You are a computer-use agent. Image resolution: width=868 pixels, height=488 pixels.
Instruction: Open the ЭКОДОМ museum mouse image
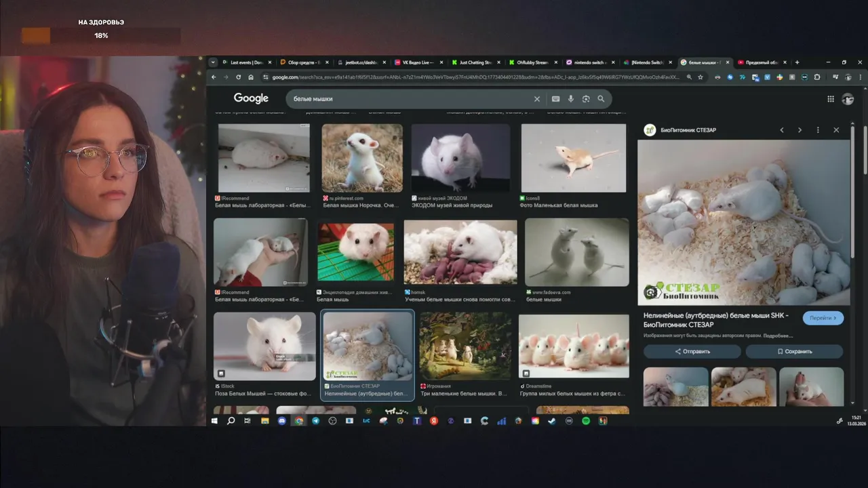pyautogui.click(x=460, y=158)
